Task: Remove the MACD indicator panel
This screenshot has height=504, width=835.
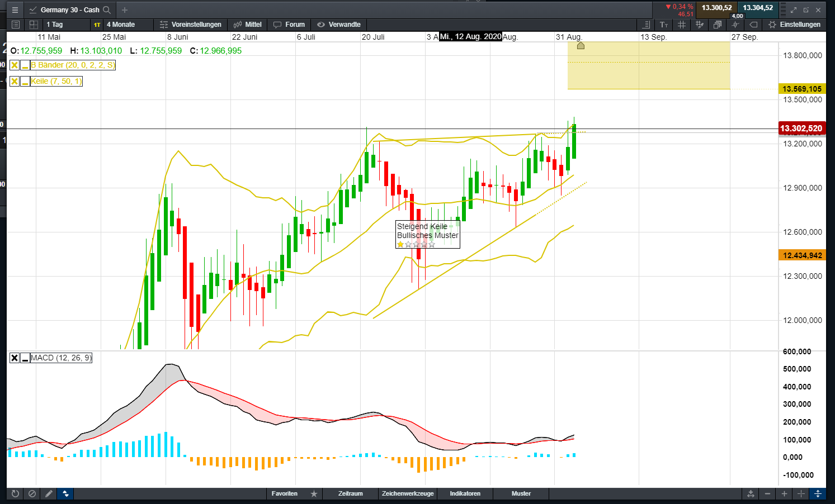Action: click(x=15, y=358)
